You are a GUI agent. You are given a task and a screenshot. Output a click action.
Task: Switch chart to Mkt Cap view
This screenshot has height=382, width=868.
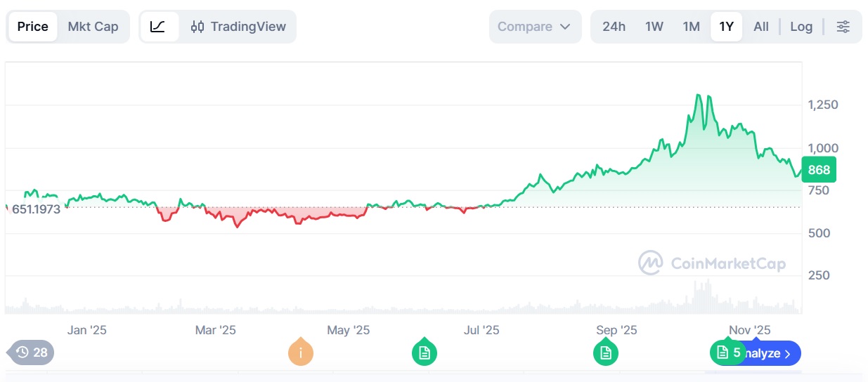[x=93, y=27]
